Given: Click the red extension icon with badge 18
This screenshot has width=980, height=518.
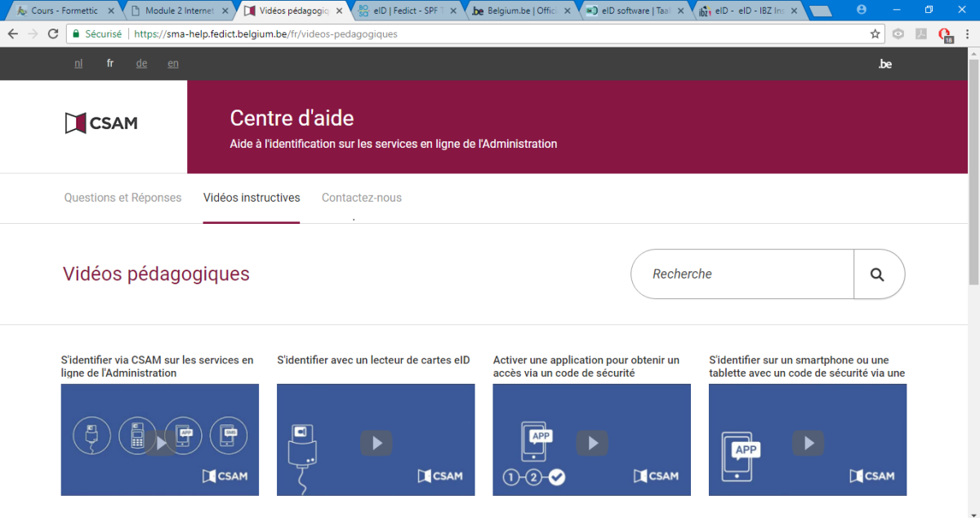Looking at the screenshot, I should pyautogui.click(x=945, y=34).
